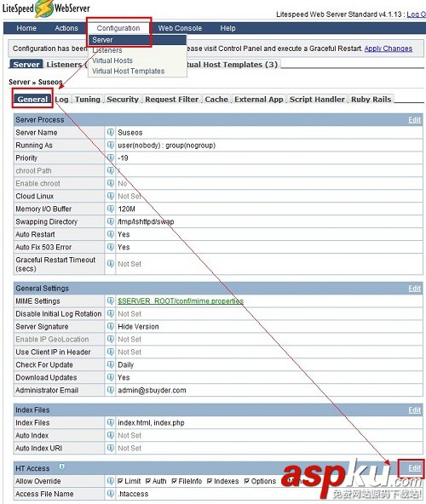Switch to the Script Handler tab
The image size is (426, 504).
(x=317, y=100)
